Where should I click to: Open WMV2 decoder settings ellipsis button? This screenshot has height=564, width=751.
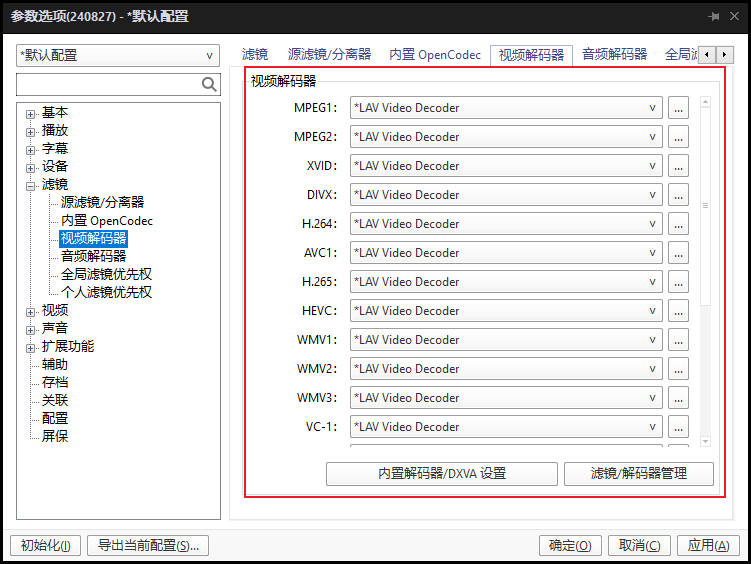tap(678, 369)
